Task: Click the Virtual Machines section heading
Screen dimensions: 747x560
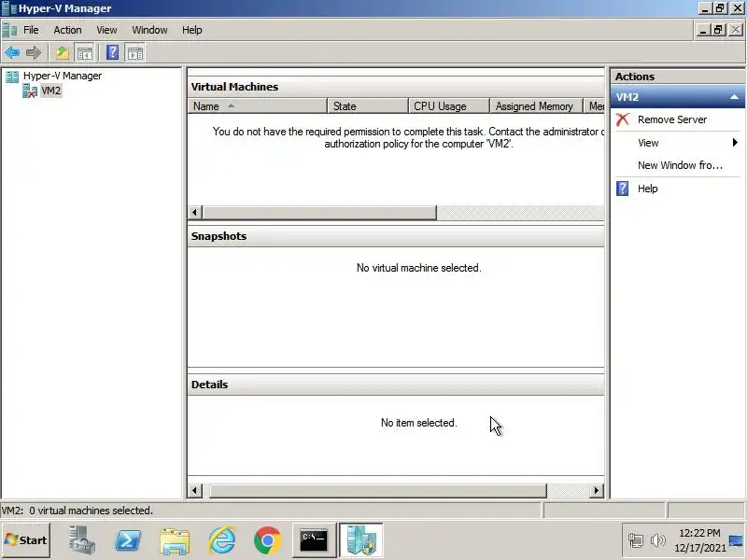Action: (x=234, y=87)
